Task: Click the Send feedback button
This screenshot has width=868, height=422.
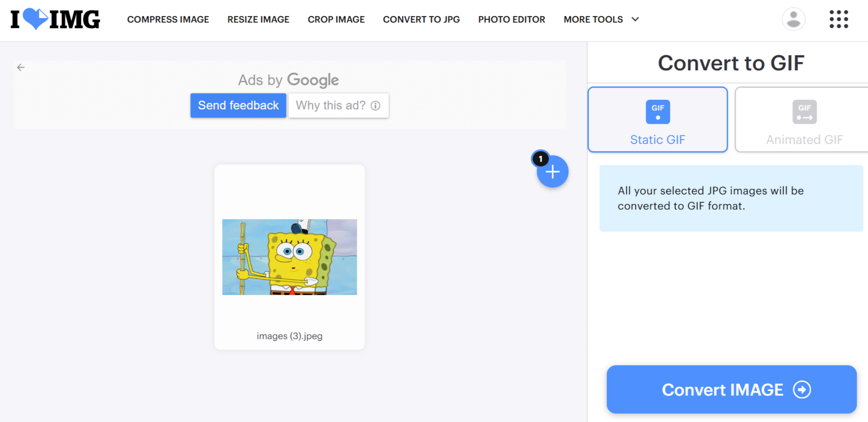Action: coord(238,105)
